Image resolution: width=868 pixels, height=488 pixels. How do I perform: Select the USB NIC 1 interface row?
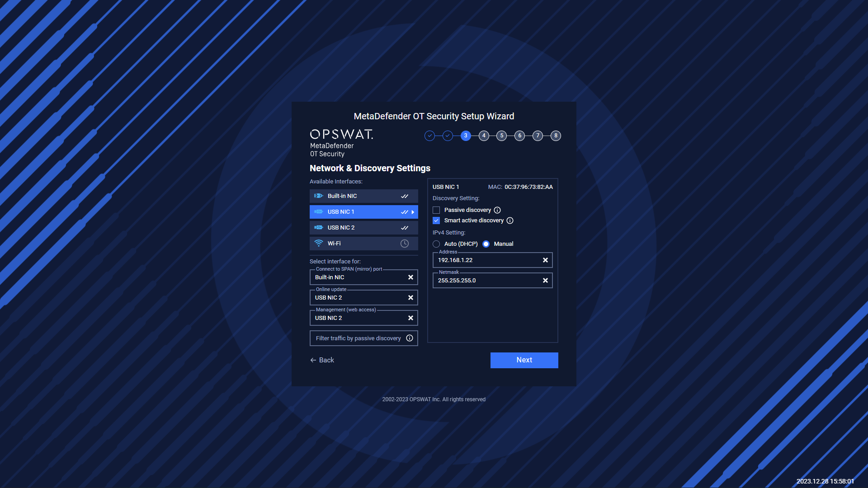363,212
